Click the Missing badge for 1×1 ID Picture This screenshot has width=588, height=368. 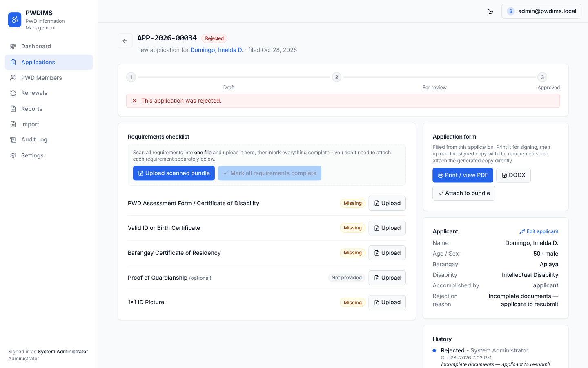point(353,303)
